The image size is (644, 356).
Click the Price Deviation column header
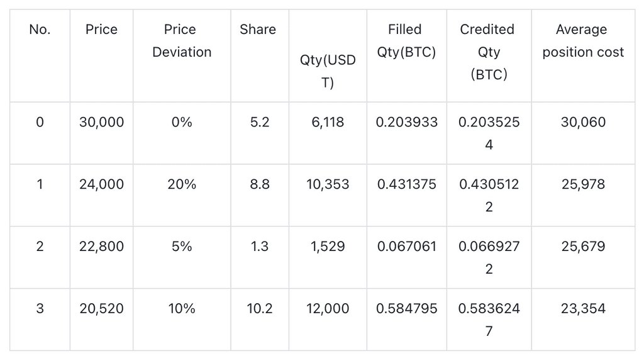tap(182, 41)
